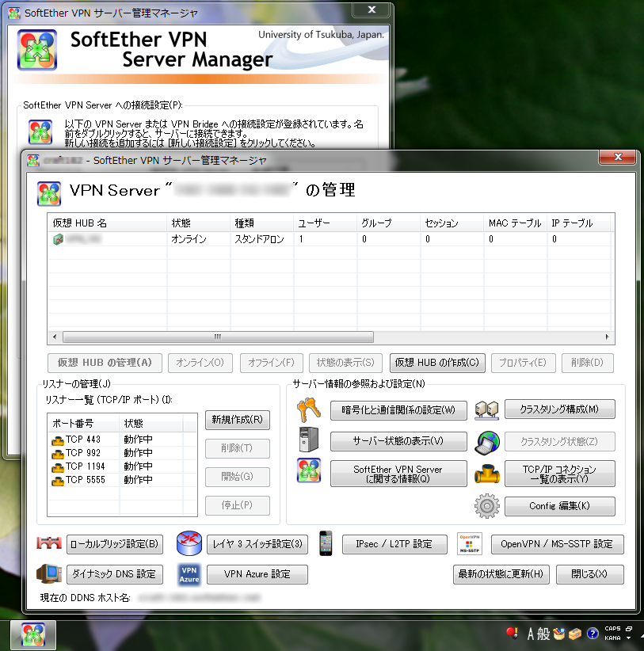This screenshot has height=651, width=644.
Task: Click the TCP 1194 listener port icon
Action: (x=57, y=467)
